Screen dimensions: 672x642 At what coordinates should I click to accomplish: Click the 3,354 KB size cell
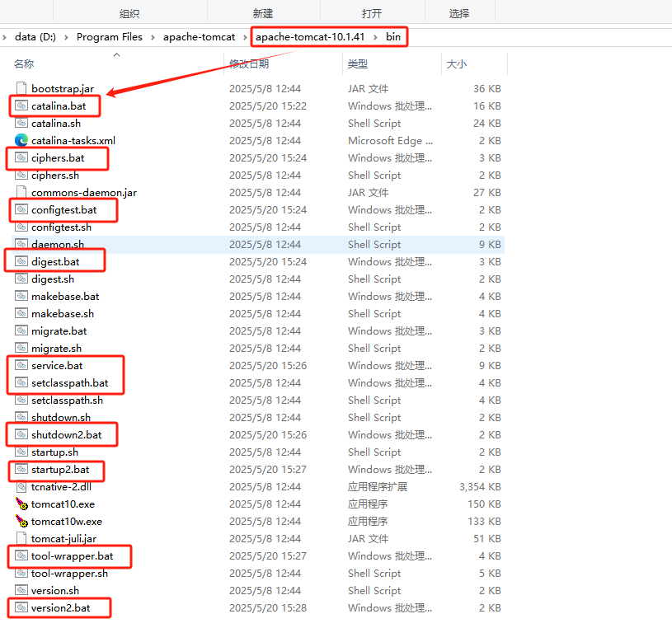pos(480,486)
